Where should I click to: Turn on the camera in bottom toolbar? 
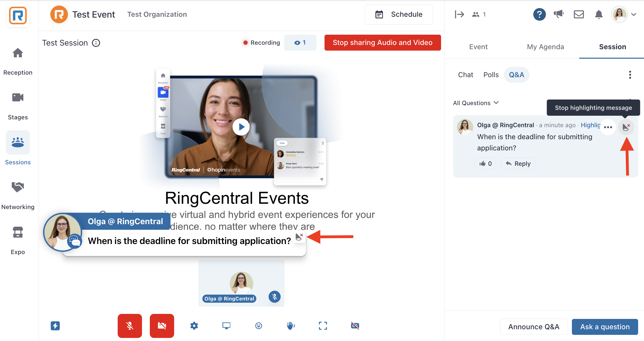pyautogui.click(x=162, y=326)
